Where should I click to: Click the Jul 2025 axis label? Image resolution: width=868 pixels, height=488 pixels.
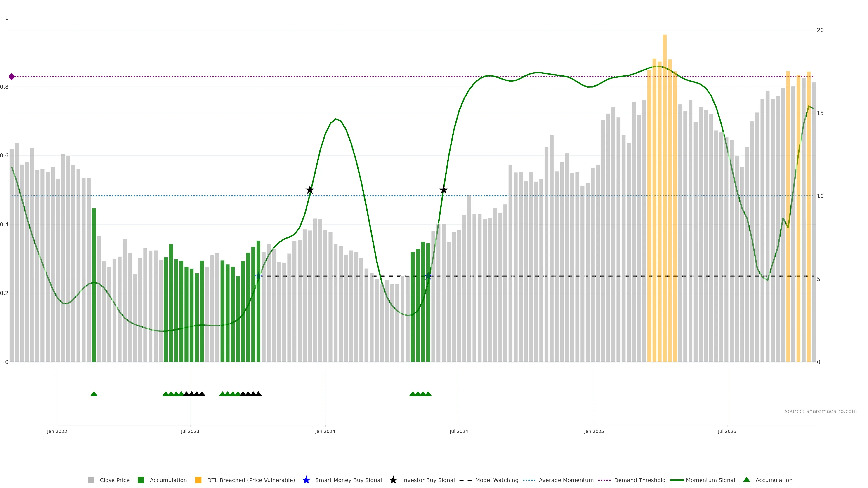click(x=727, y=431)
